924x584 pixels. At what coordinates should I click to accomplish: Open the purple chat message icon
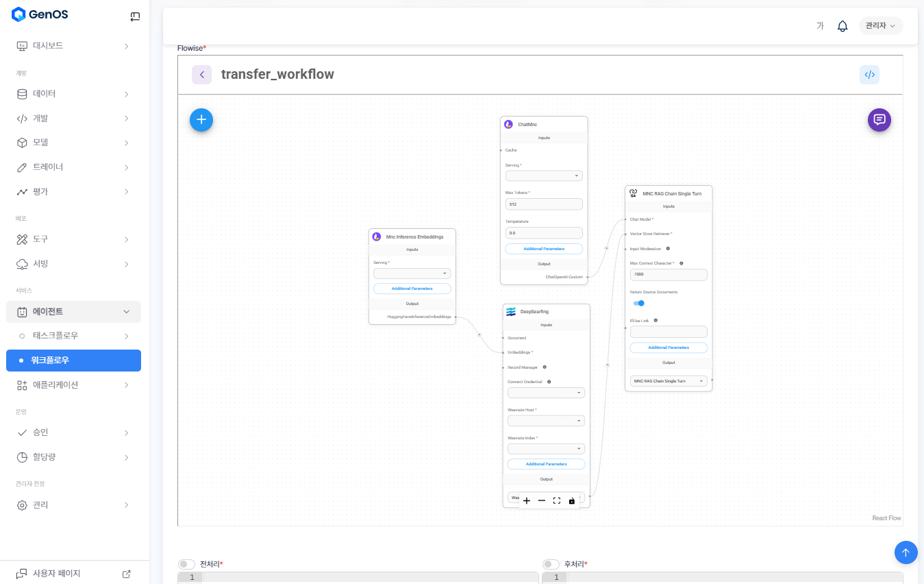click(879, 119)
